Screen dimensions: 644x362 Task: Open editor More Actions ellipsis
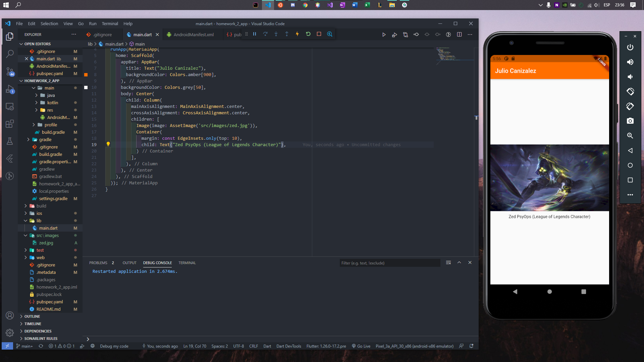(x=470, y=35)
